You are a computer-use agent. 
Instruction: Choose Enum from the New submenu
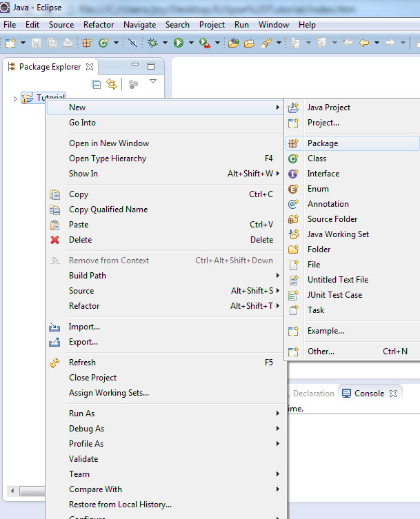coord(352,189)
